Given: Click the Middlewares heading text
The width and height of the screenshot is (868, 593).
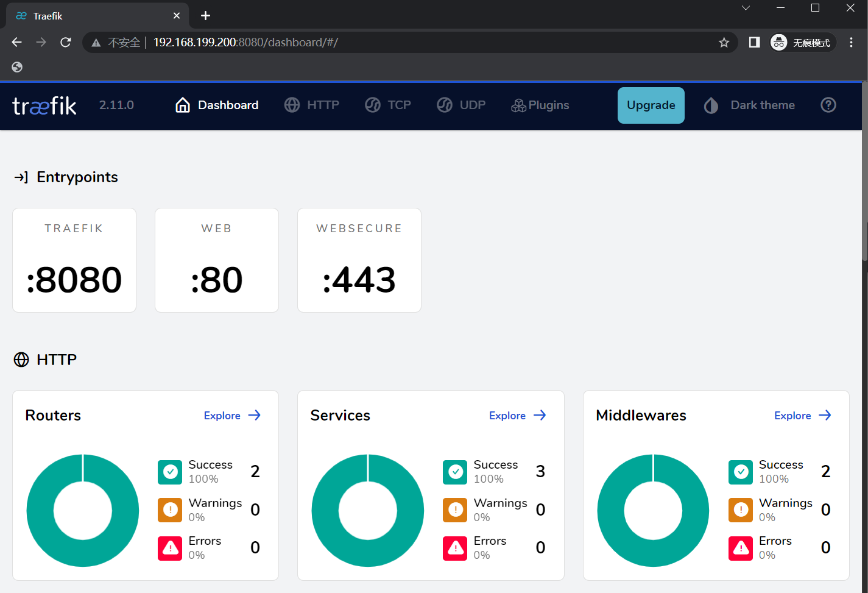Looking at the screenshot, I should 641,415.
